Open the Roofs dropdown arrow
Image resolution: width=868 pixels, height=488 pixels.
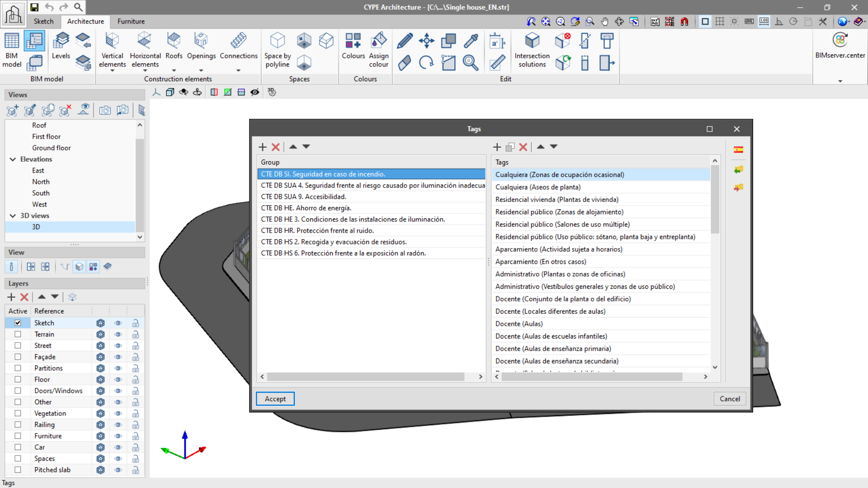174,70
